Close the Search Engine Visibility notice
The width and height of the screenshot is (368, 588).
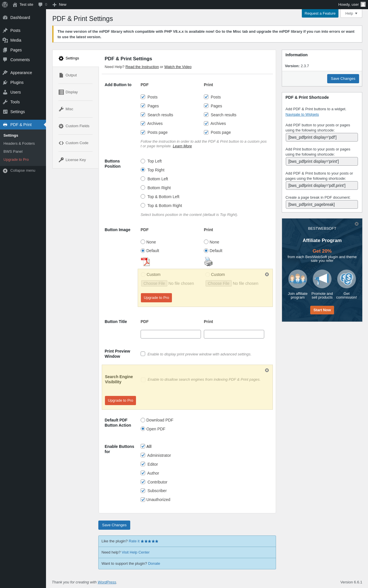click(x=267, y=370)
